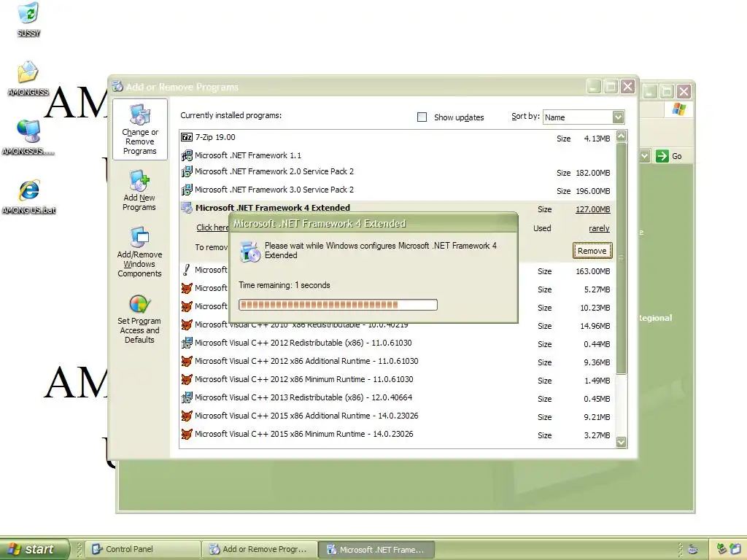Screen dimensions: 747x560
Task: Follow the Click here support information link
Action: pyautogui.click(x=212, y=227)
